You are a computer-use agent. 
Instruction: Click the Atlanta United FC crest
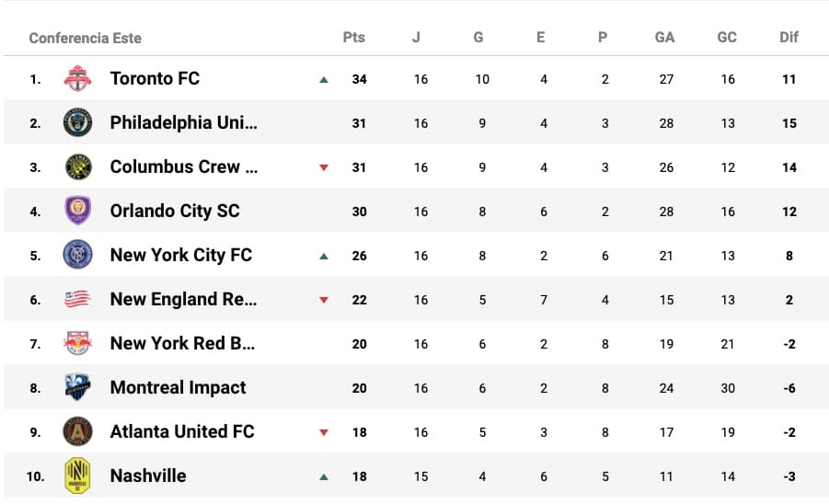(77, 432)
